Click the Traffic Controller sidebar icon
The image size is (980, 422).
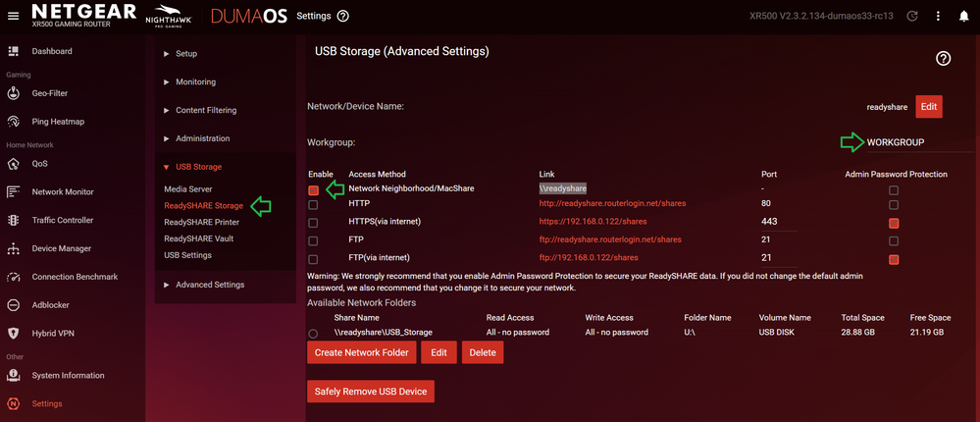[x=13, y=220]
